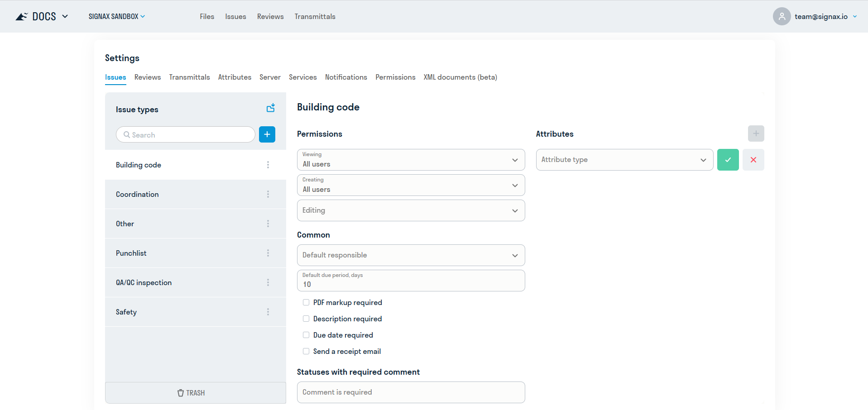Select the Issues settings tab
This screenshot has width=868, height=410.
(115, 77)
